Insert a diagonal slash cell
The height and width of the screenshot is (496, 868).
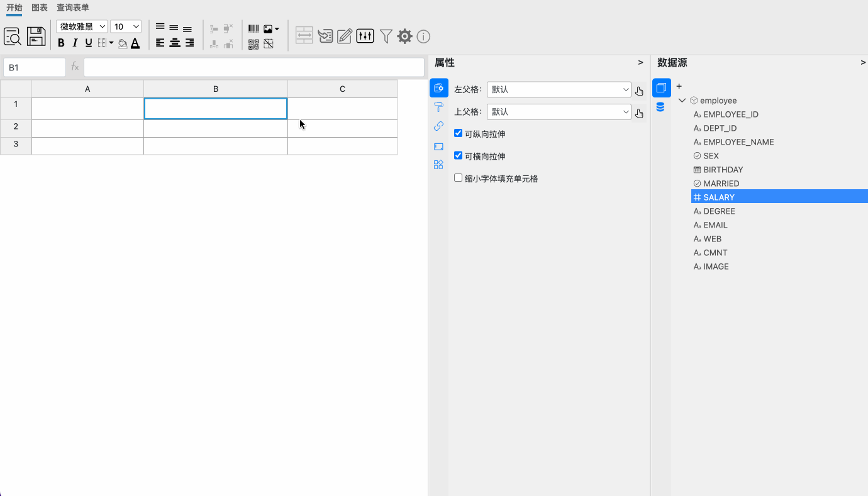[x=269, y=44]
